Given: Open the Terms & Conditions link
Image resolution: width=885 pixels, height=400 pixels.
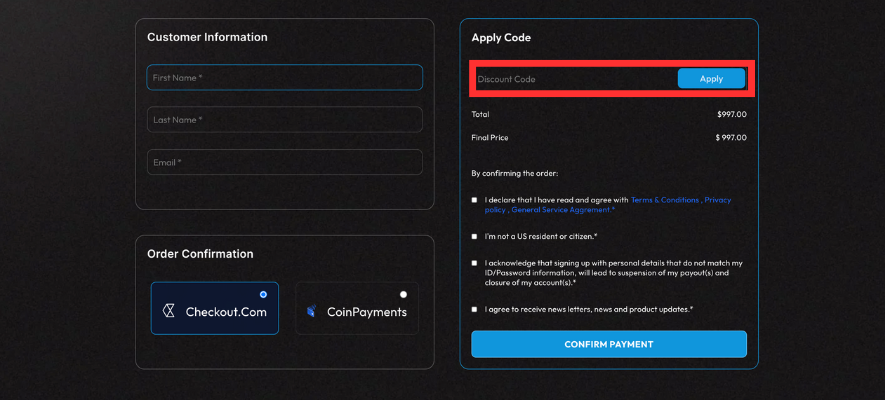Looking at the screenshot, I should point(665,200).
